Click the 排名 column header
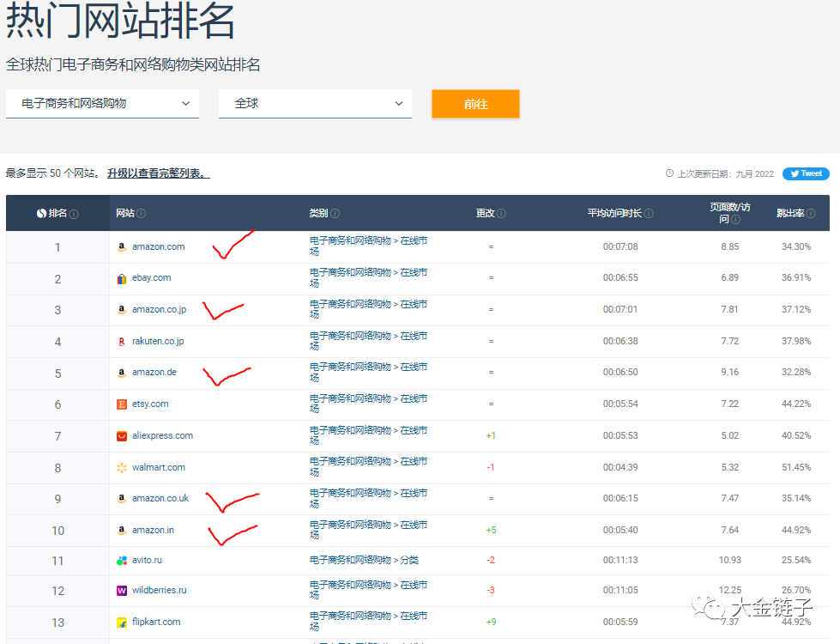The height and width of the screenshot is (644, 840). click(x=57, y=214)
